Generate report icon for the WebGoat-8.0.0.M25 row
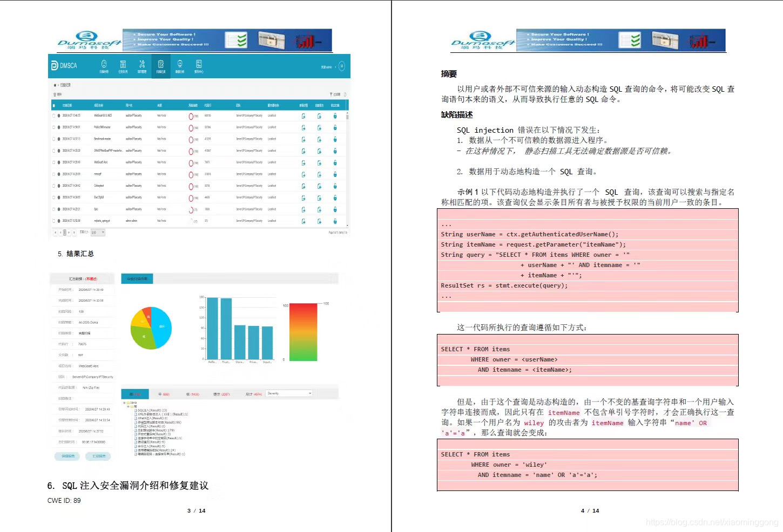783x532 pixels. [319, 116]
